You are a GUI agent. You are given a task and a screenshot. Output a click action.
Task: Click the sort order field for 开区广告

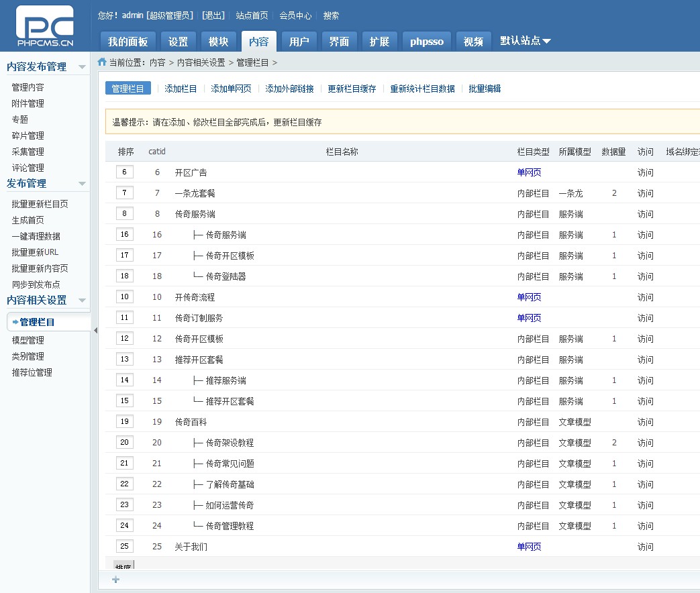[x=125, y=172]
